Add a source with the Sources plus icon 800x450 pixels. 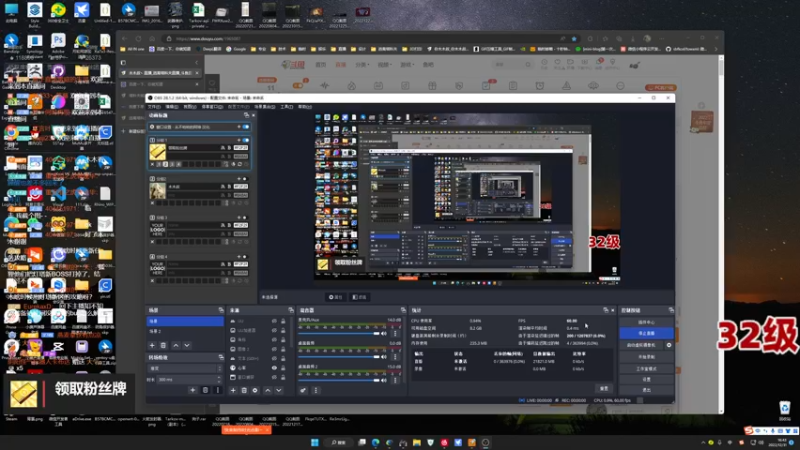point(233,390)
